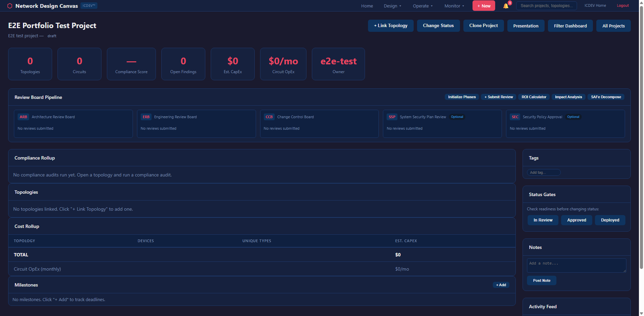Check readiness for In Review status
The height and width of the screenshot is (316, 644).
point(543,220)
